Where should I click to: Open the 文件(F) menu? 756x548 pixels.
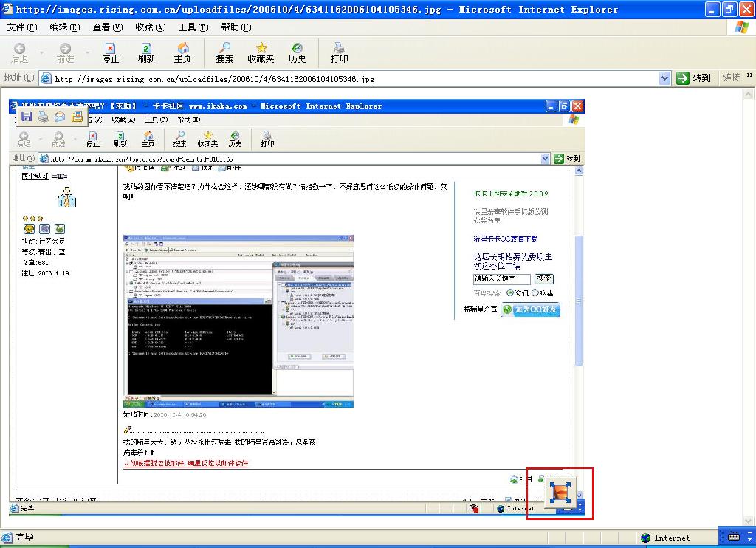tap(22, 27)
